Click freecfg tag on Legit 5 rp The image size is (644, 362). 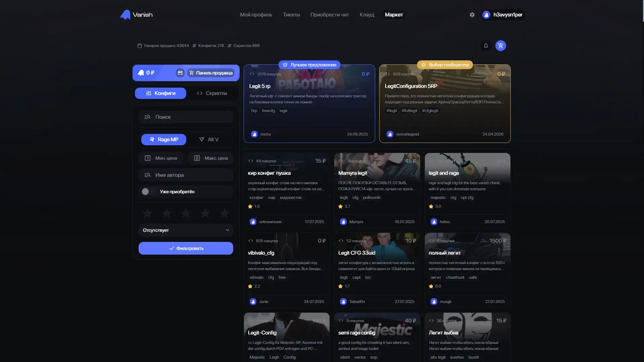tap(268, 111)
